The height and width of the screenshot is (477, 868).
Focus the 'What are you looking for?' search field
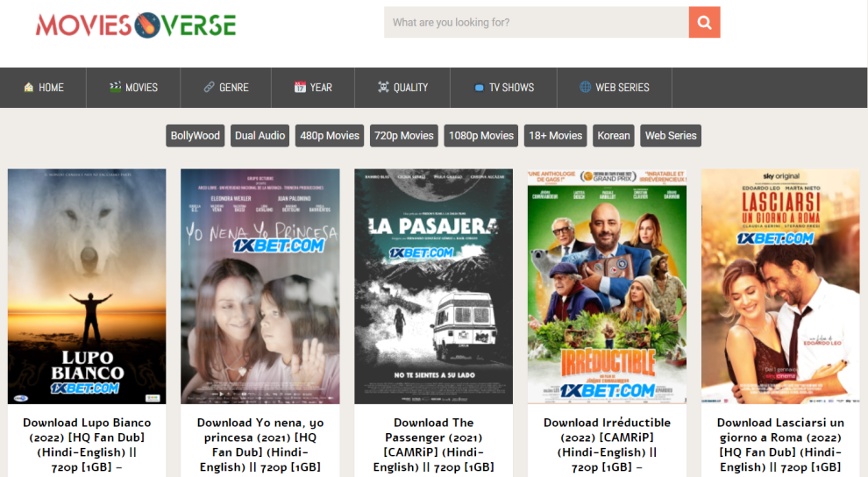click(x=537, y=22)
